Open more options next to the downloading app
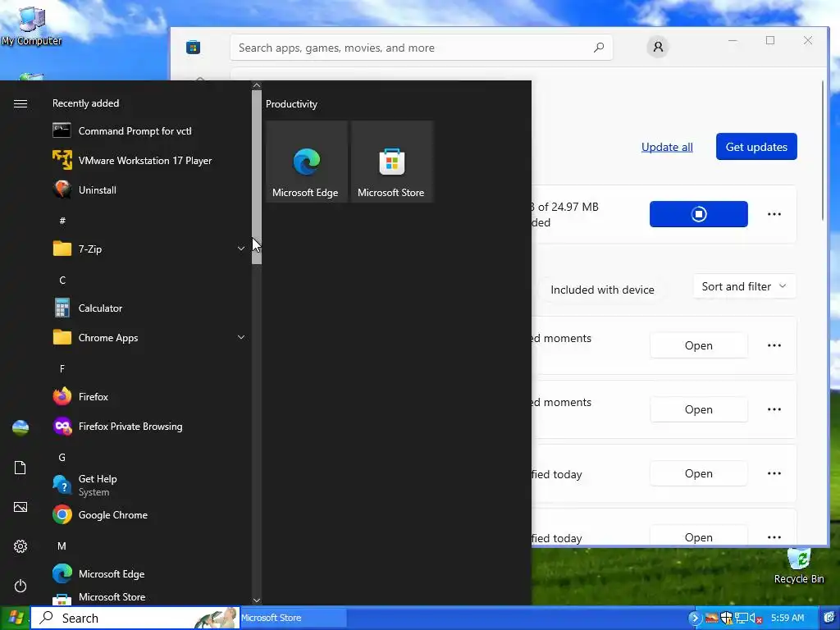The height and width of the screenshot is (630, 840). [774, 214]
